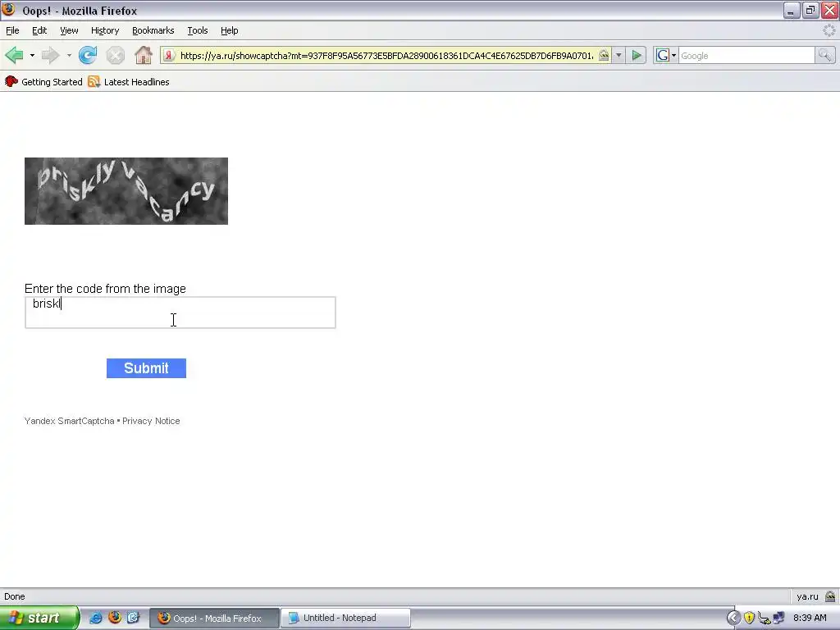
Task: Open the Privacy Notice link
Action: point(151,421)
